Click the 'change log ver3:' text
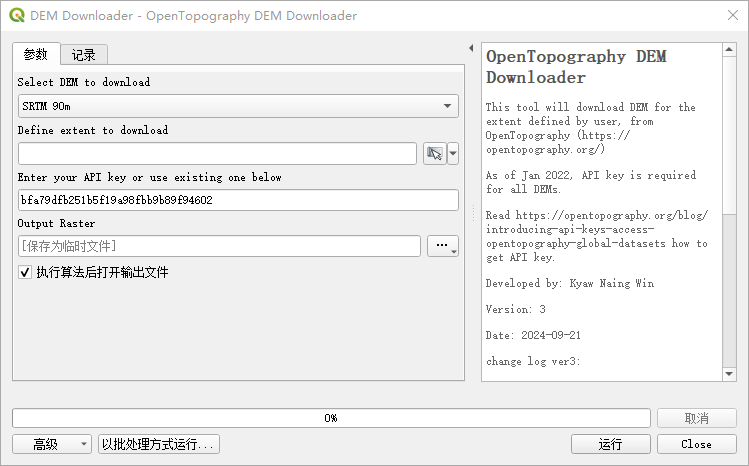749x466 pixels. (533, 361)
